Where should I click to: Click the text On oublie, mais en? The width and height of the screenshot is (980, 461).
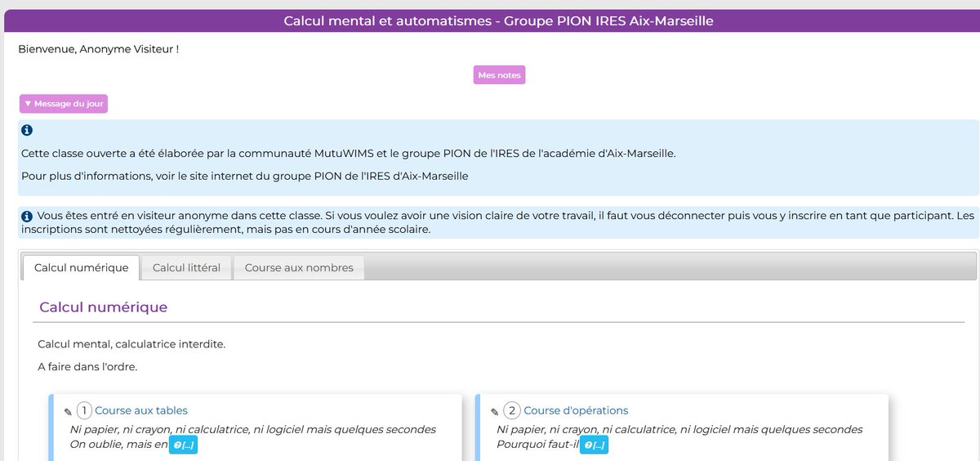(x=118, y=445)
